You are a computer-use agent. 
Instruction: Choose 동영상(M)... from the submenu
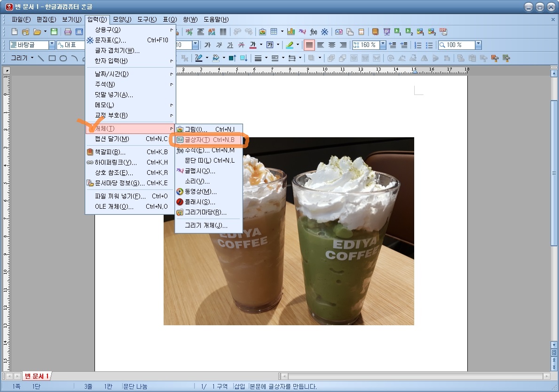tap(209, 192)
